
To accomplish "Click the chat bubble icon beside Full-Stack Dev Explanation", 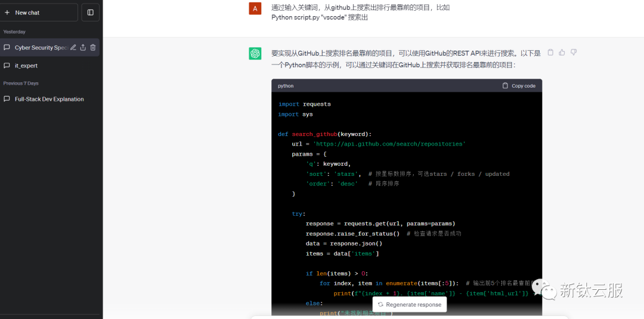I will tap(7, 99).
